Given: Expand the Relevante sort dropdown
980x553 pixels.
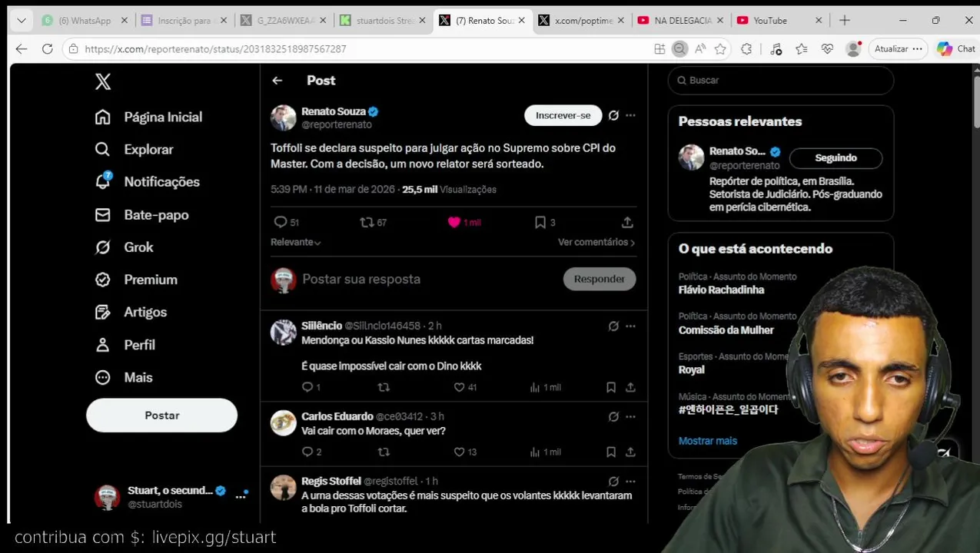Looking at the screenshot, I should pos(296,242).
